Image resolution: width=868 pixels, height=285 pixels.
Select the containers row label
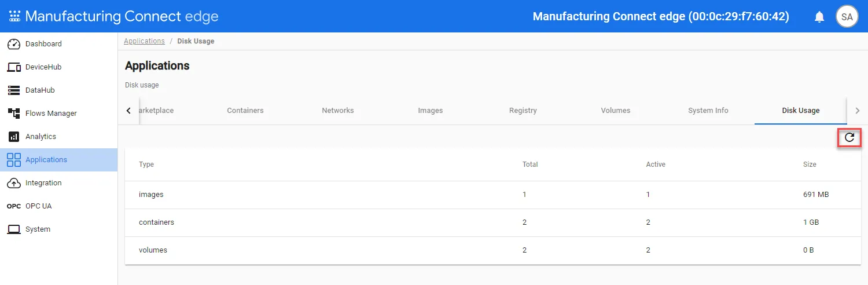[x=156, y=222]
